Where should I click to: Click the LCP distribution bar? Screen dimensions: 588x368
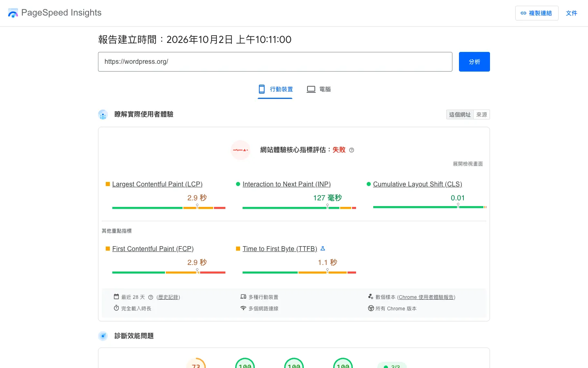point(169,208)
